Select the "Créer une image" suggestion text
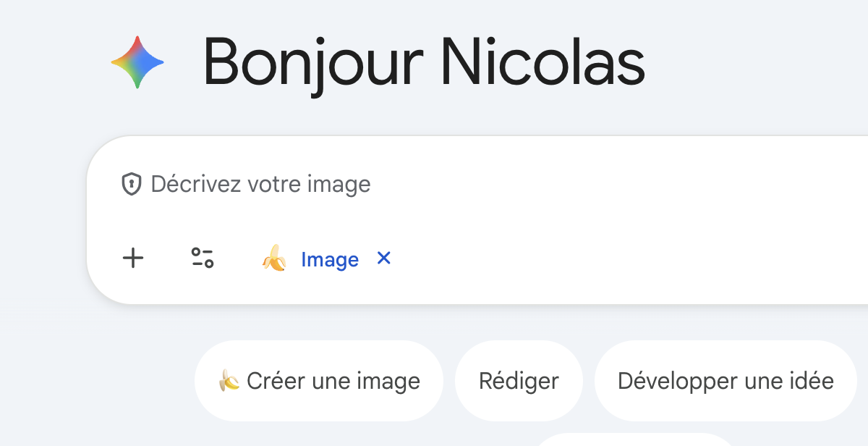The width and height of the screenshot is (868, 446). point(333,381)
